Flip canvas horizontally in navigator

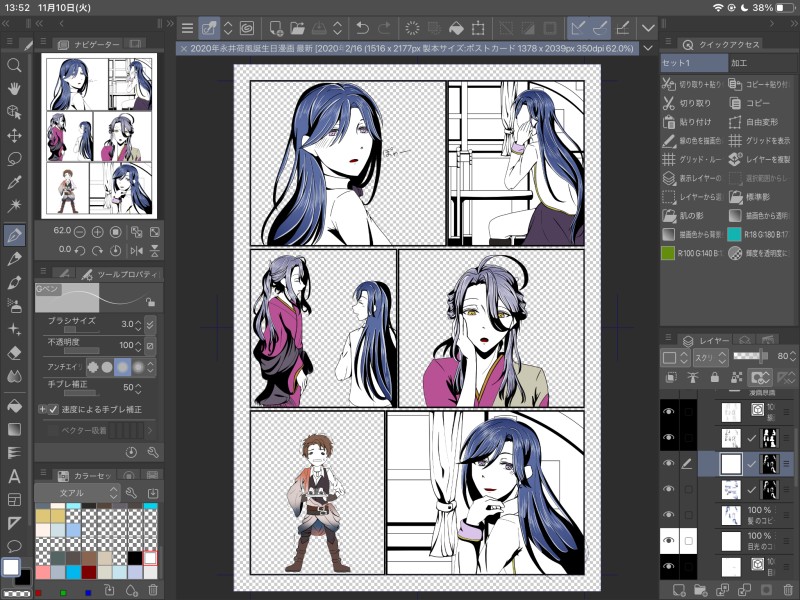click(136, 251)
